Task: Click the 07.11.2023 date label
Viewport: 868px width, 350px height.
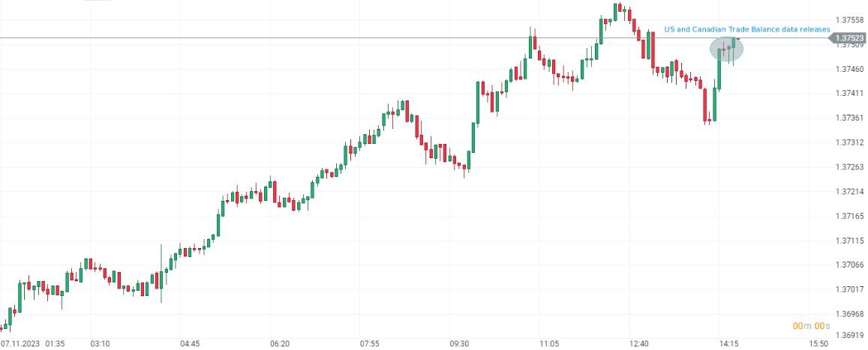Action: [20, 344]
